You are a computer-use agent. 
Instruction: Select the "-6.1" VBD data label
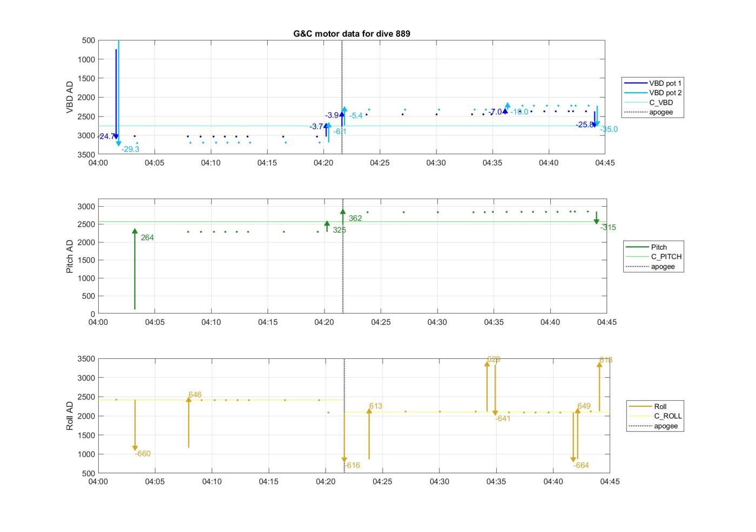[x=340, y=132]
